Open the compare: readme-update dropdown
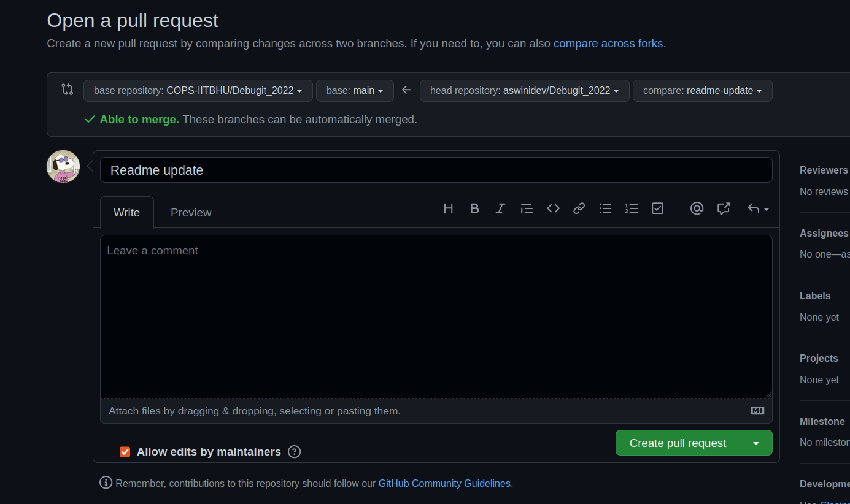The image size is (850, 504). tap(703, 91)
